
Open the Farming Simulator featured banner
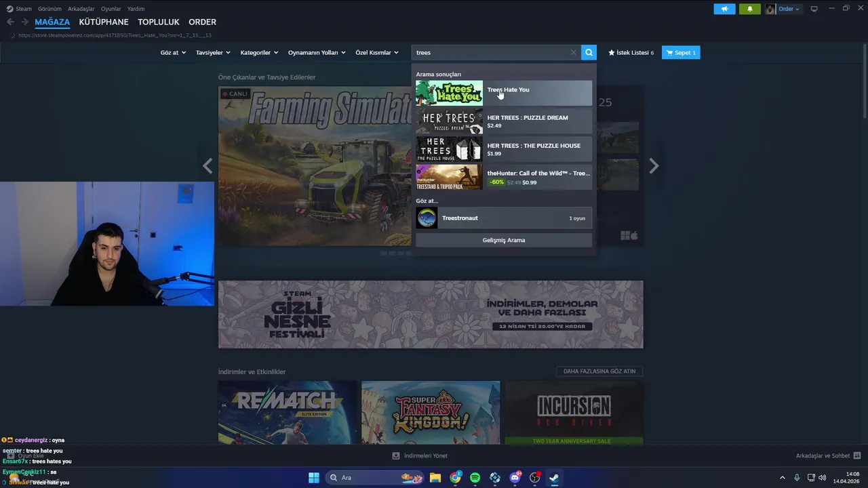pyautogui.click(x=315, y=166)
